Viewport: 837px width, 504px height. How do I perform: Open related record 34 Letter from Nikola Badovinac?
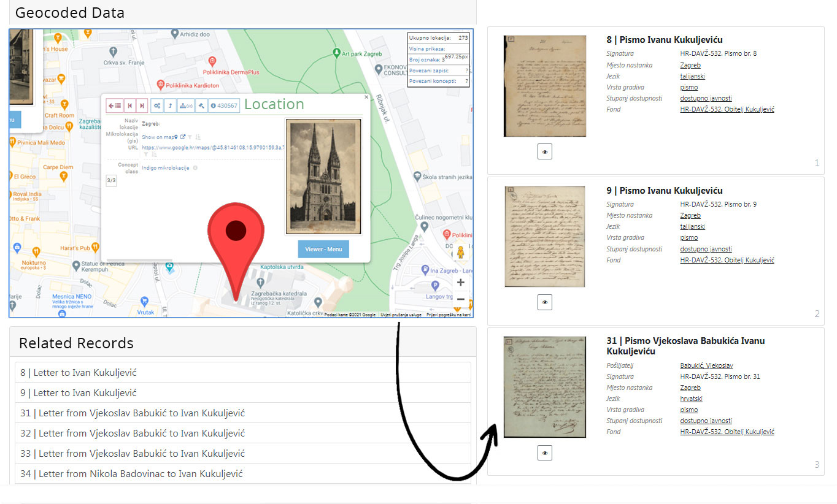(x=243, y=474)
